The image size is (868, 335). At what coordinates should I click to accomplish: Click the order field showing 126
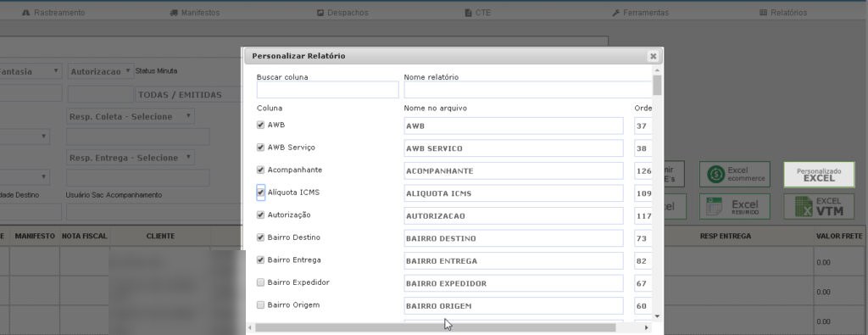click(643, 170)
